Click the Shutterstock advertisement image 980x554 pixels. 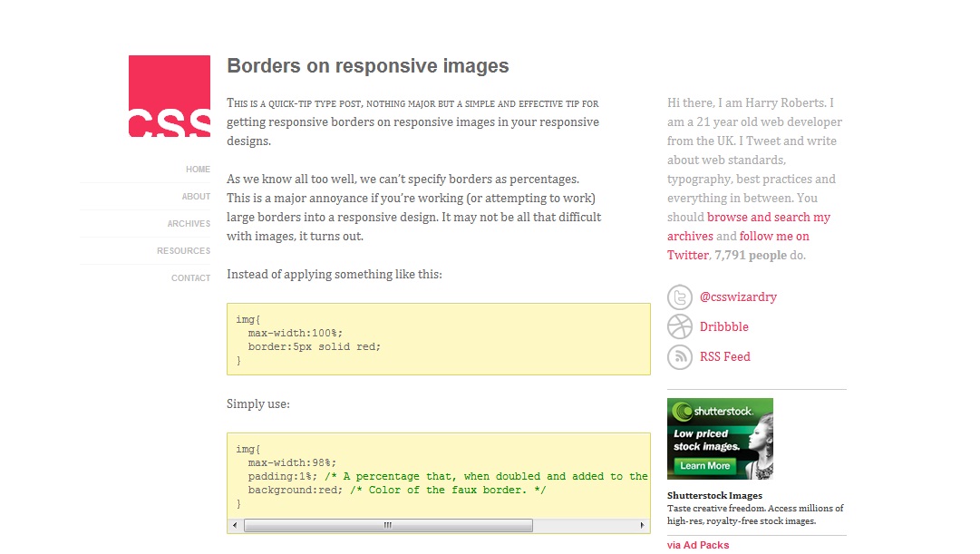tap(720, 439)
